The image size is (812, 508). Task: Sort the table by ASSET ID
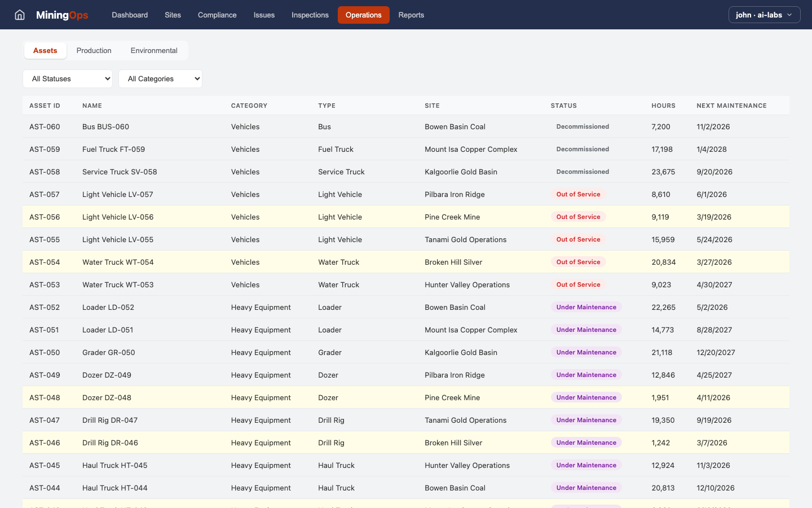point(45,106)
